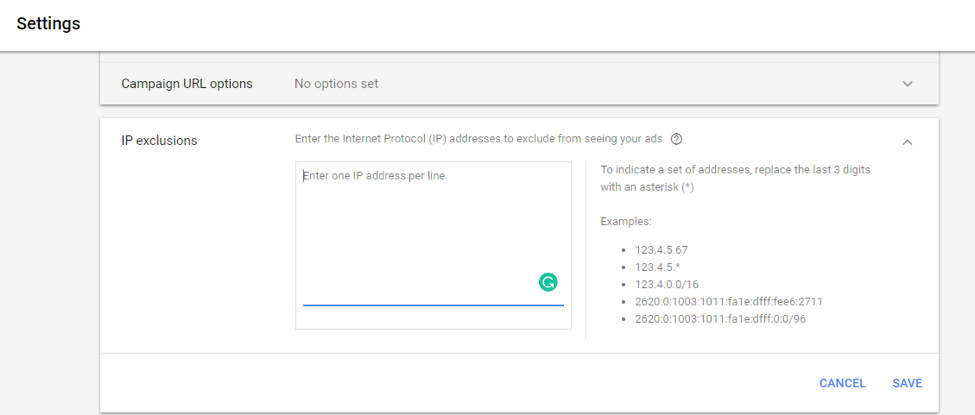Click the IPv6 example ending in fee6:2711
Image resolution: width=975 pixels, height=415 pixels.
pyautogui.click(x=728, y=301)
